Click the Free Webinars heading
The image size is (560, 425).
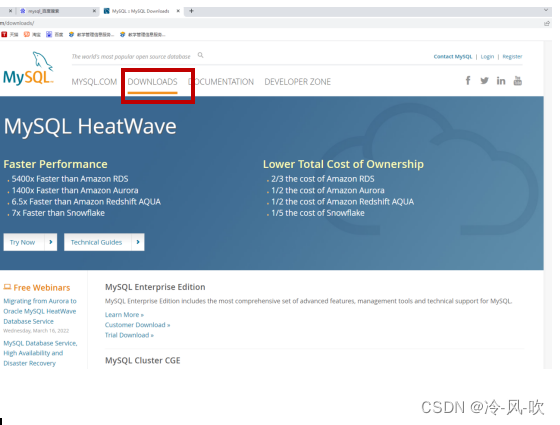tap(37, 288)
